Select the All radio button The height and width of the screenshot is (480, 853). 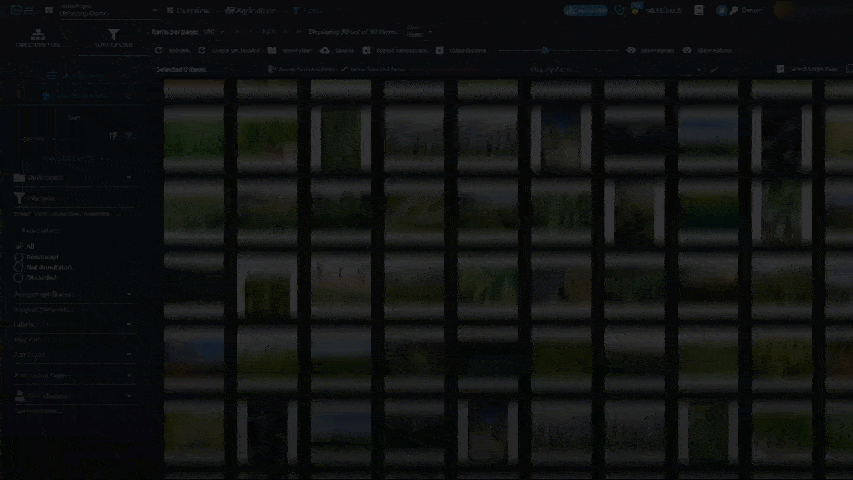coord(19,246)
